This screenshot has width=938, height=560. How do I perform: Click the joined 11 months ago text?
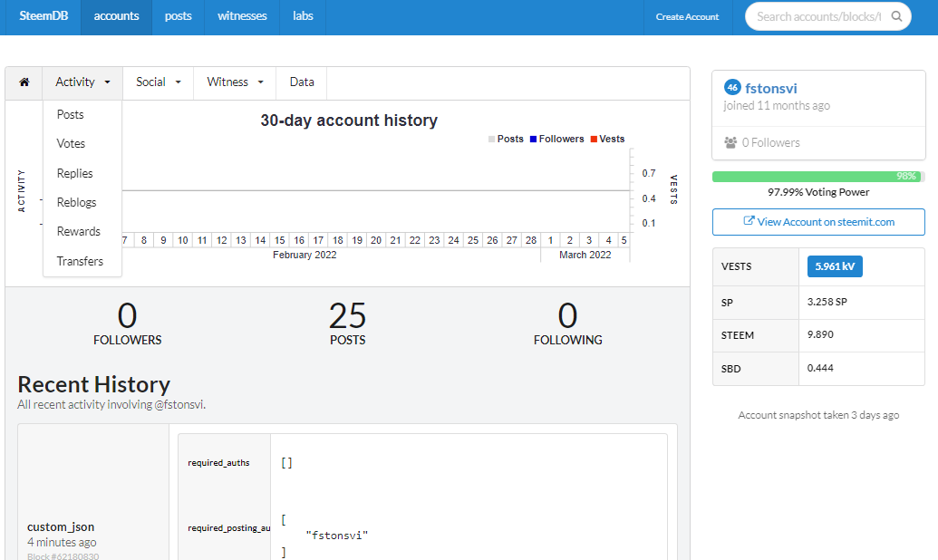[777, 106]
